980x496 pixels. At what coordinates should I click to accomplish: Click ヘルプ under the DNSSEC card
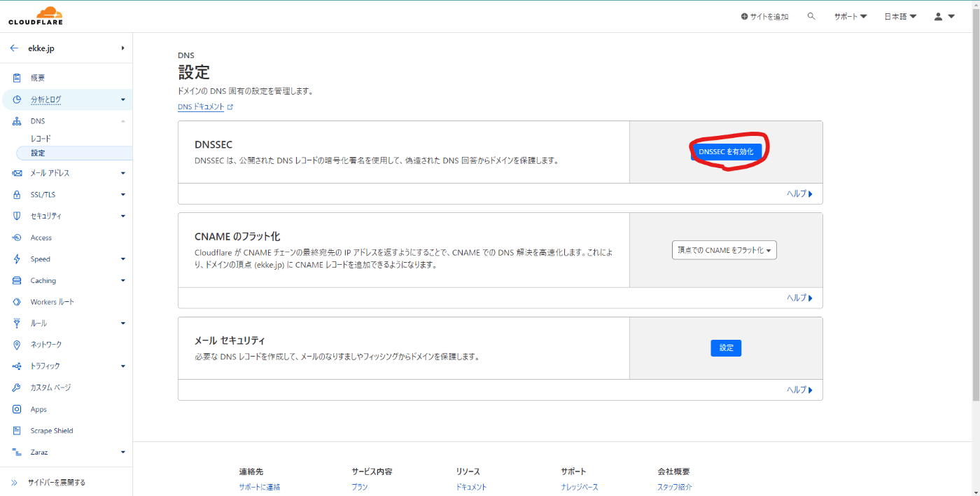click(800, 194)
